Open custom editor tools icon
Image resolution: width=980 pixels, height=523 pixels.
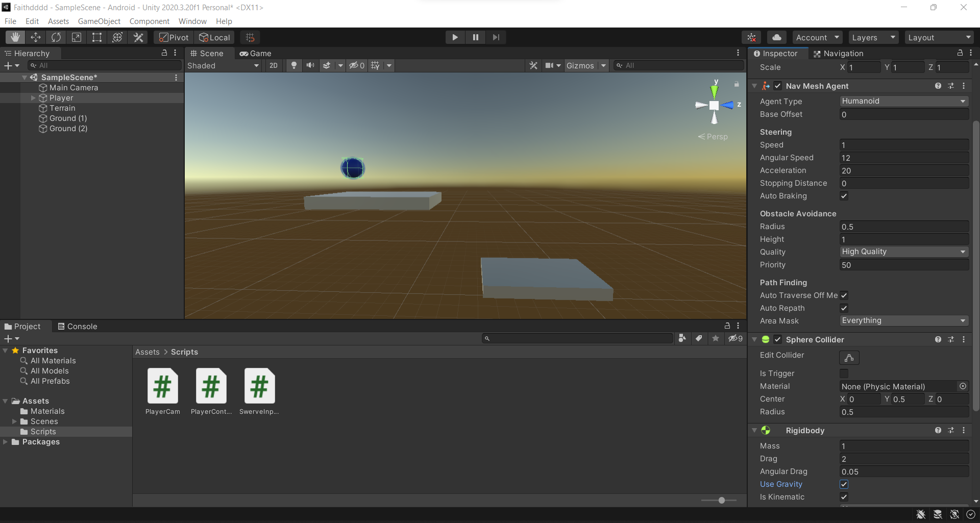point(138,37)
